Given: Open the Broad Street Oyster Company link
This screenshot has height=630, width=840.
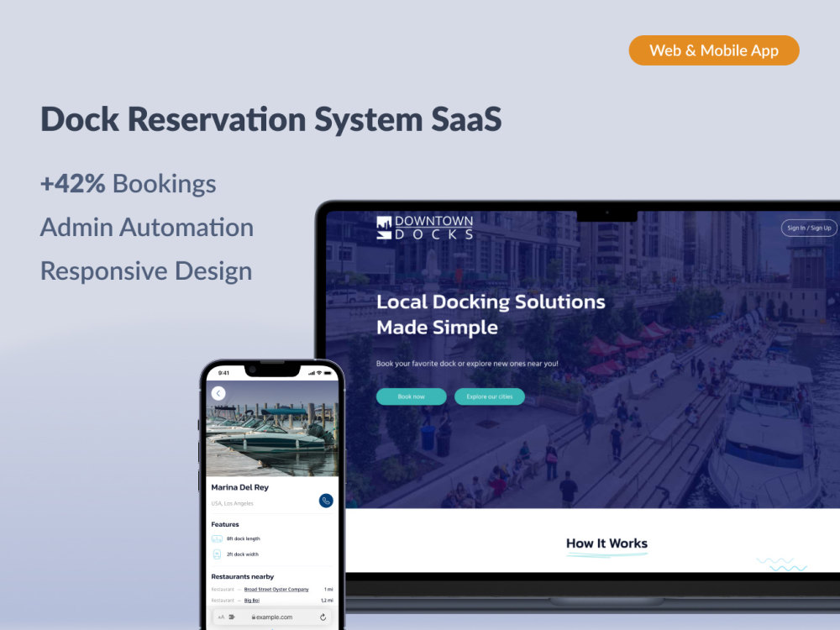Looking at the screenshot, I should [276, 590].
